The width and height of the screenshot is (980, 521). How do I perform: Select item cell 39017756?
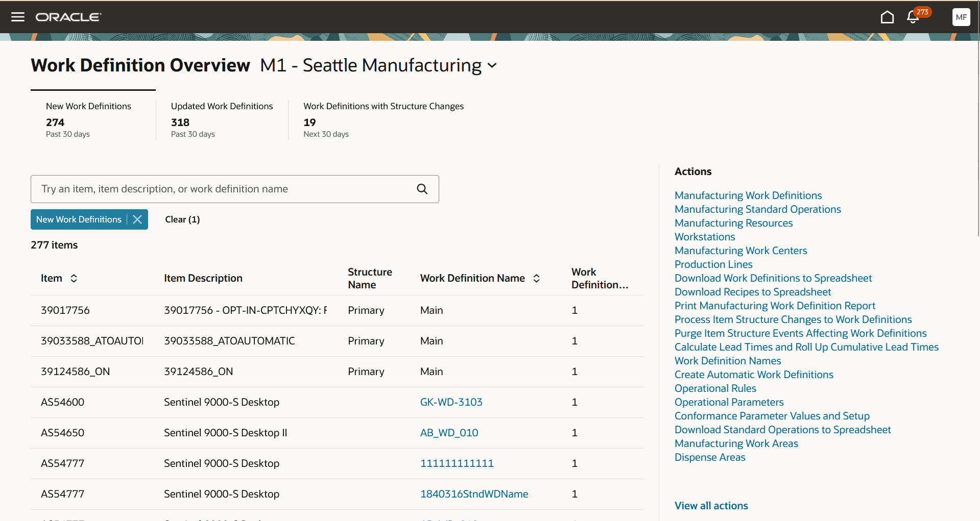pos(65,310)
